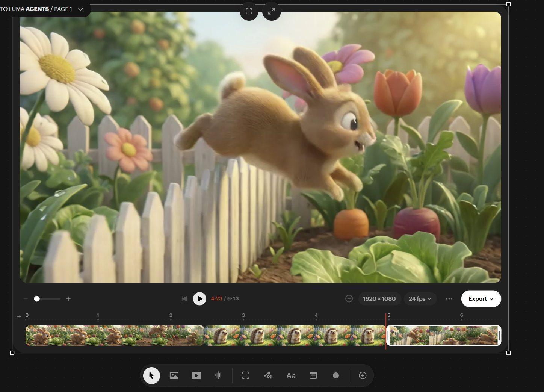The width and height of the screenshot is (544, 392).
Task: Click the red playhead marker on timeline
Action: tap(386, 331)
